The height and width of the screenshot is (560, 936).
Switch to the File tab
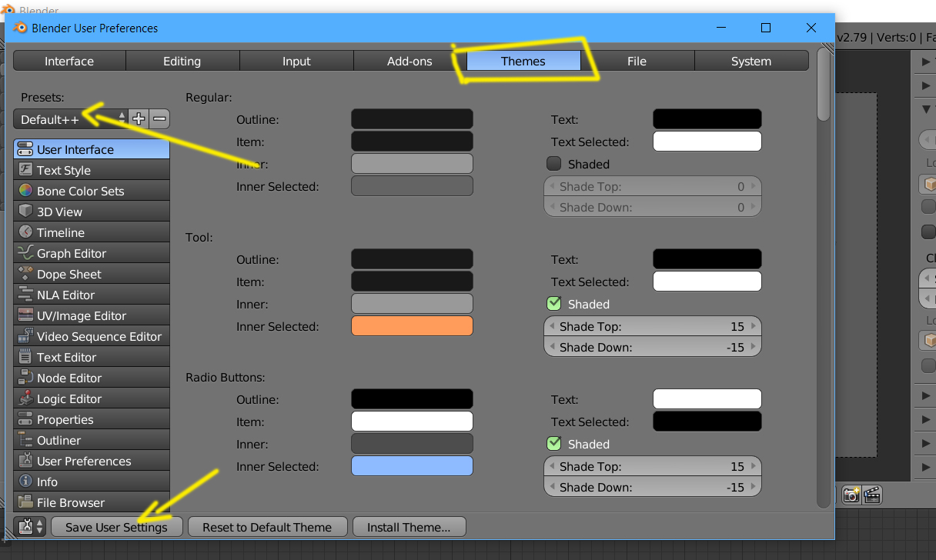pos(637,61)
